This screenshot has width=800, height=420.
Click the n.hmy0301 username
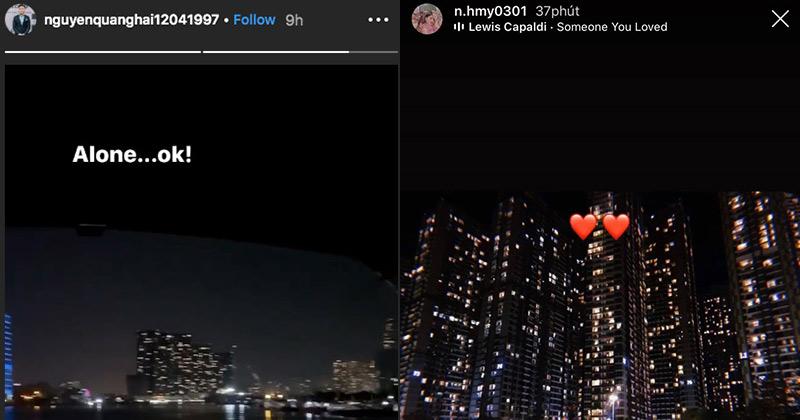point(490,11)
